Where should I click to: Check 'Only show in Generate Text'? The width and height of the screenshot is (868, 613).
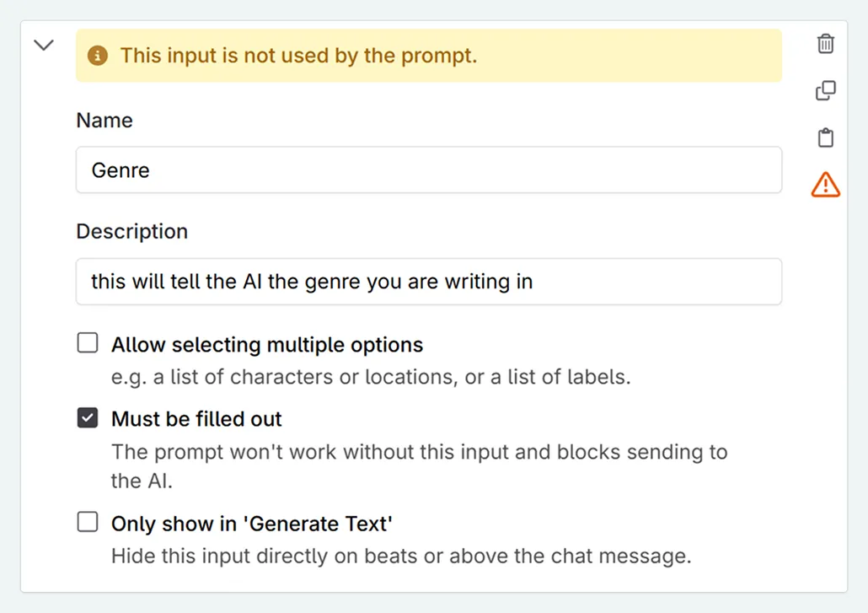point(88,521)
